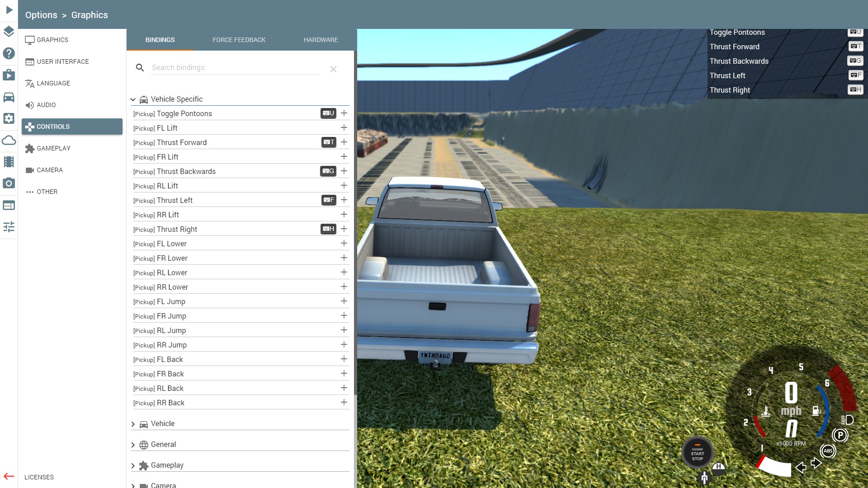868x488 pixels.
Task: Click the play icon in the left sidebar
Action: (x=9, y=10)
